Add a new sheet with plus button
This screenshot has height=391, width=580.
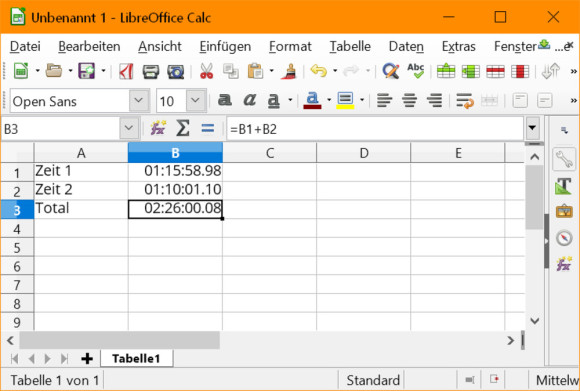(87, 358)
